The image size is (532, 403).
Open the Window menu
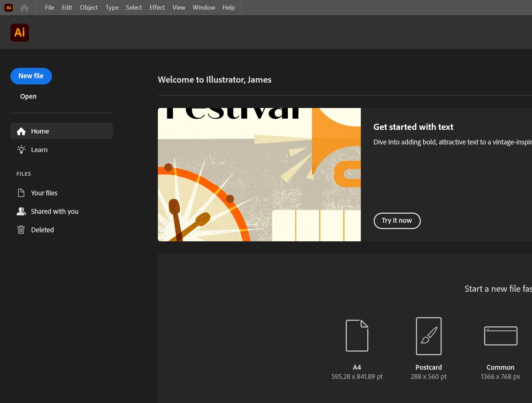coord(204,8)
